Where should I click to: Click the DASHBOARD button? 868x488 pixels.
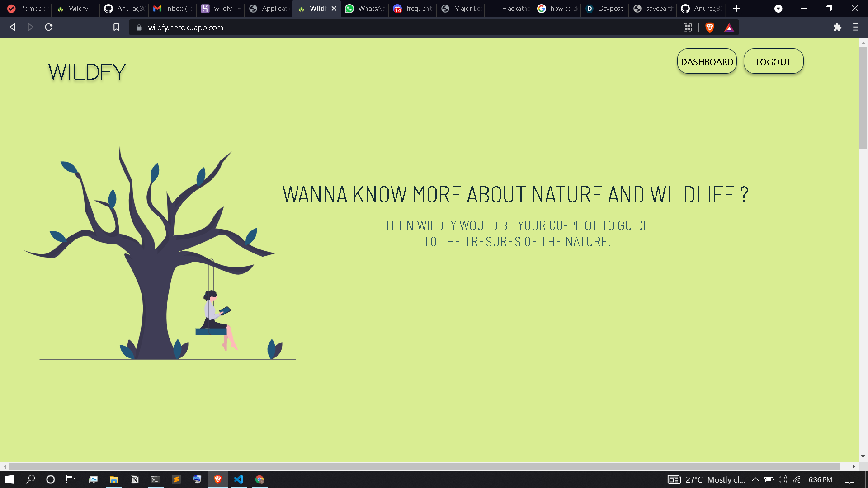click(x=707, y=61)
